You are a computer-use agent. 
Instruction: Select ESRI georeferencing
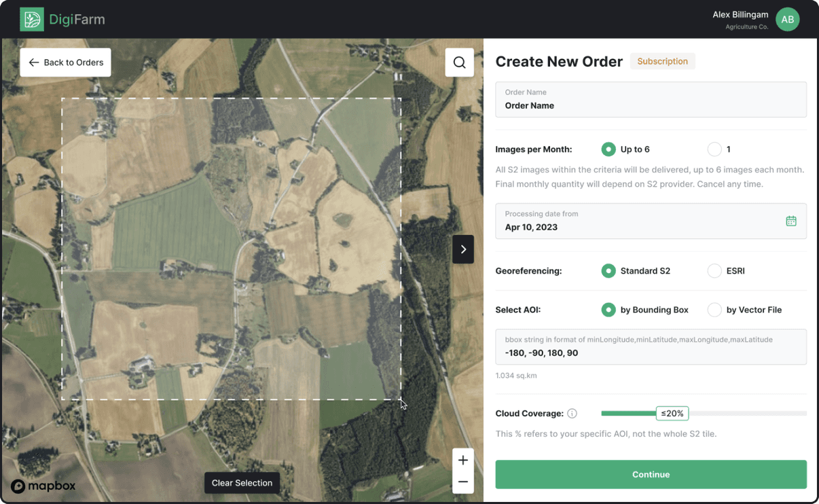714,270
